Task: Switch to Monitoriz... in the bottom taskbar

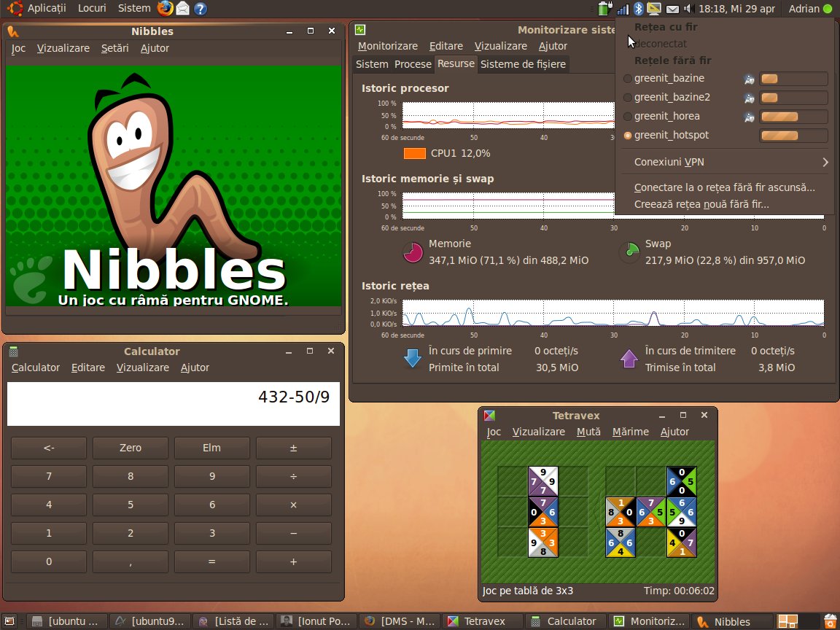Action: click(x=649, y=621)
